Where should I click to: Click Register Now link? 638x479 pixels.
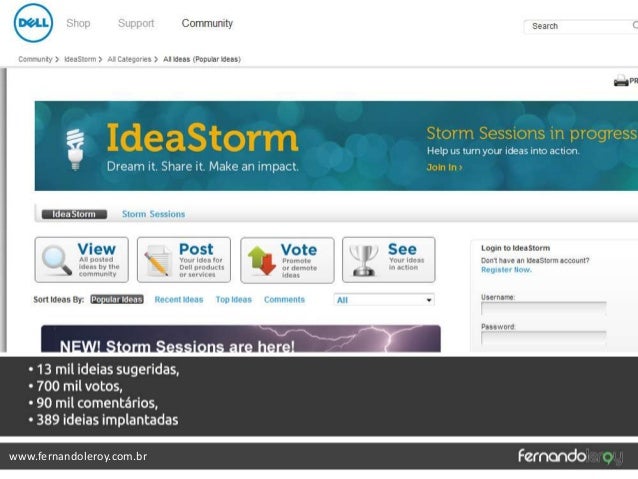506,270
